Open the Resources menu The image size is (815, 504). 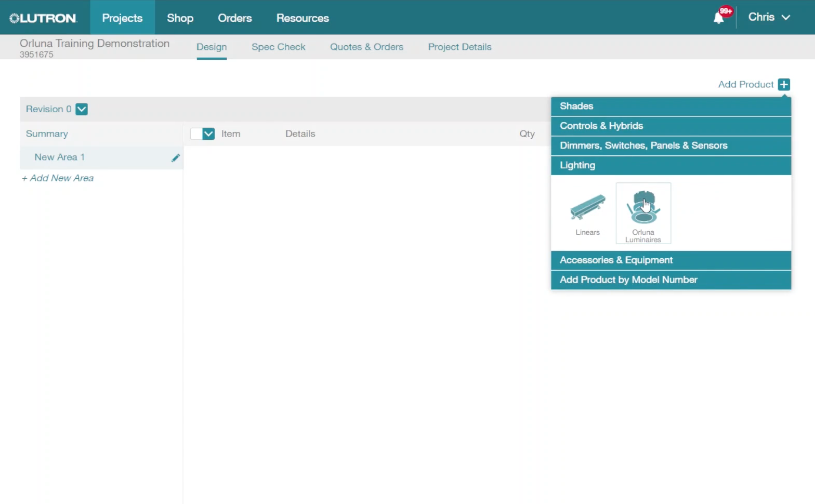click(303, 18)
